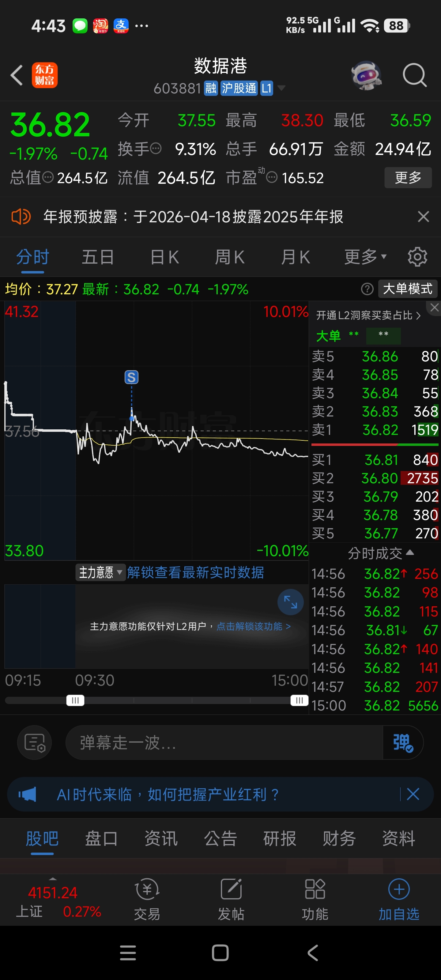This screenshot has width=441, height=980.
Task: Select 卖5 price 36.86 row
Action: (375, 356)
